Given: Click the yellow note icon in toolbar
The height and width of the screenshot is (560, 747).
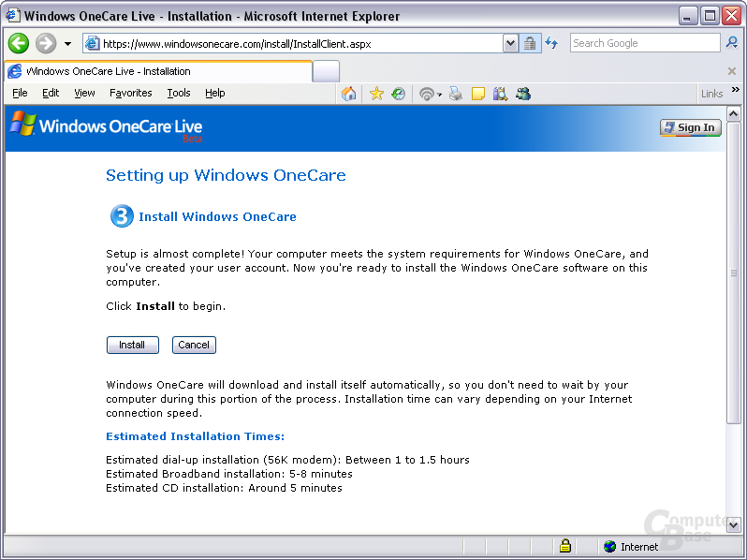Looking at the screenshot, I should (x=477, y=94).
